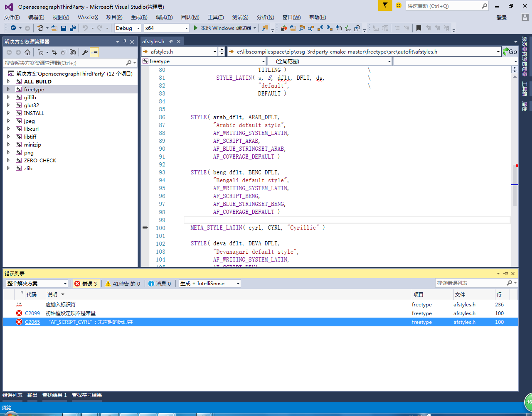
Task: Save the current file with disk icon
Action: pyautogui.click(x=64, y=28)
